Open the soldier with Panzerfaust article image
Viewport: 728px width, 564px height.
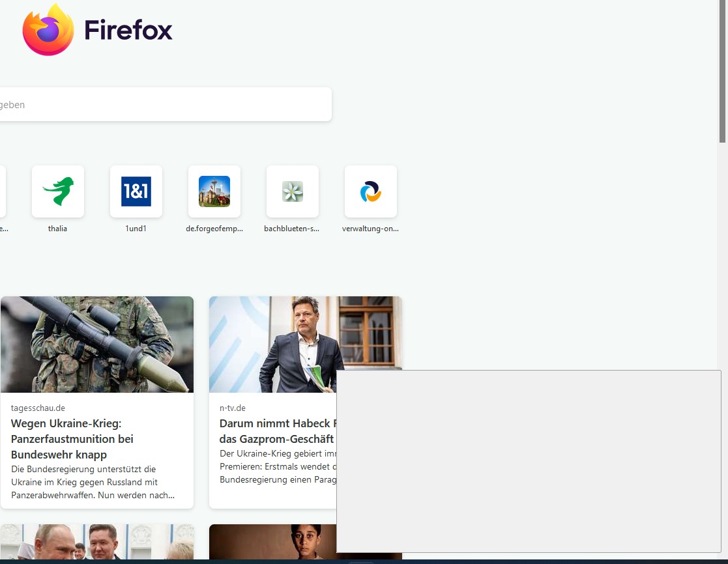click(97, 345)
